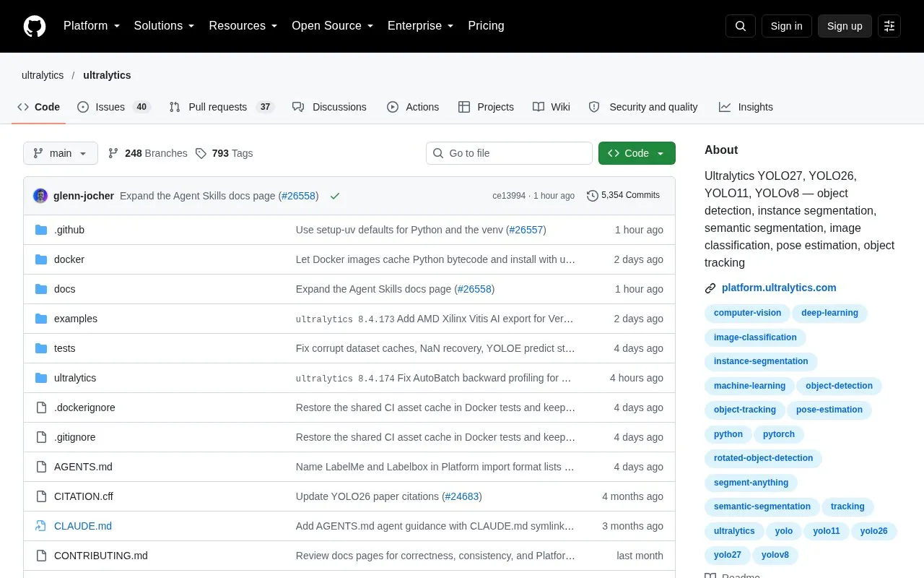Switch to the Discussions tab
Viewport: 924px width, 578px height.
(x=329, y=107)
